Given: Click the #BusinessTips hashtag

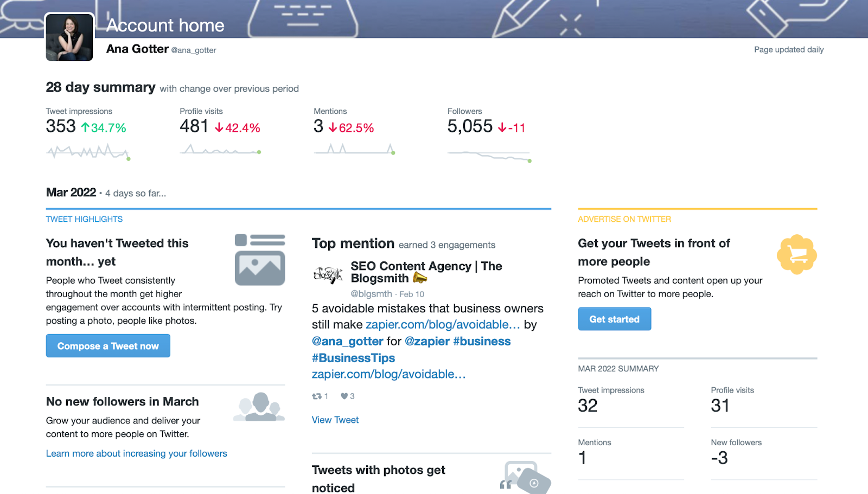Looking at the screenshot, I should (x=353, y=357).
